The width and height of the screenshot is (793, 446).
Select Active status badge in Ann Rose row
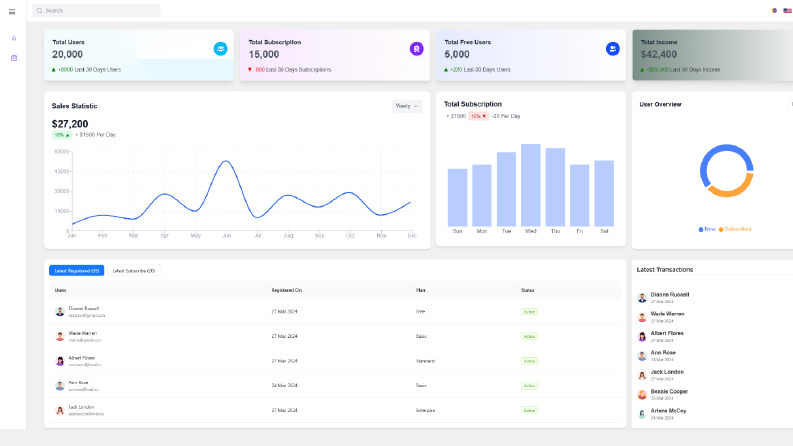529,386
